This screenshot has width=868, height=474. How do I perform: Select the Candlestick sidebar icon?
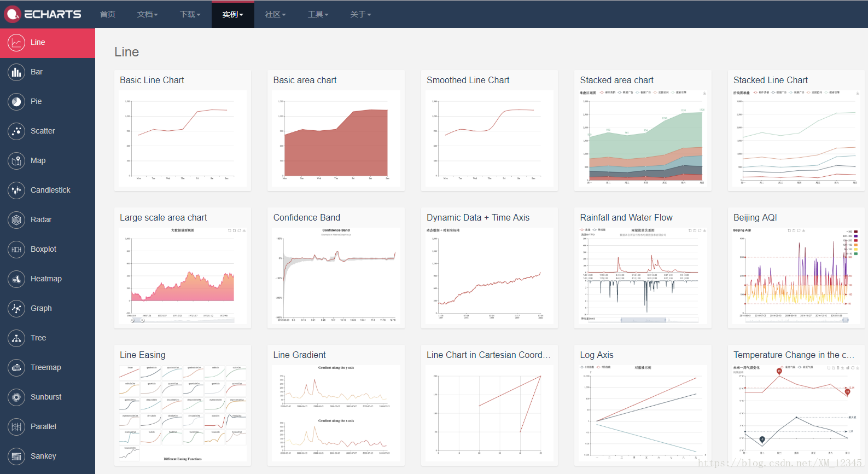click(16, 190)
